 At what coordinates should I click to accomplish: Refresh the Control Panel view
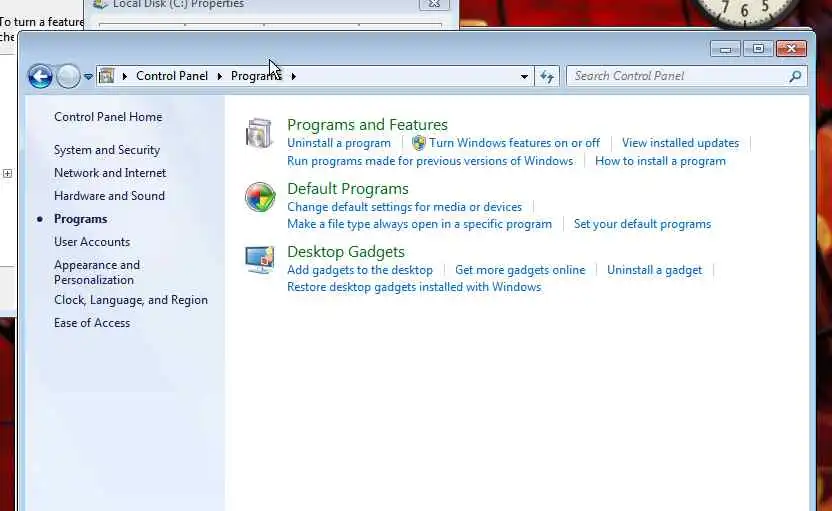[547, 76]
